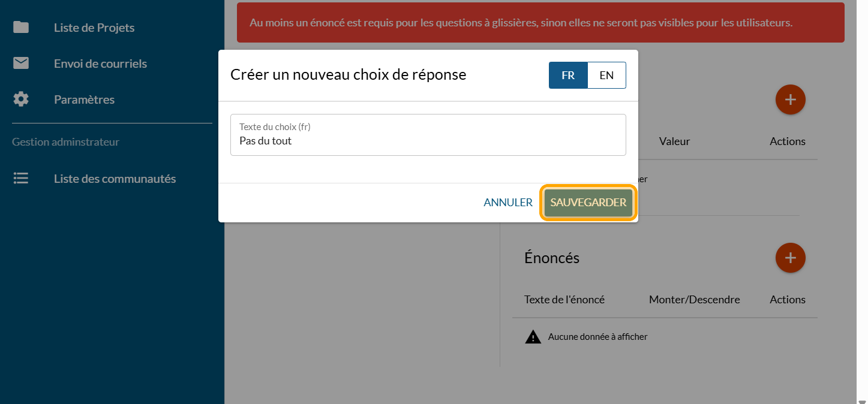Switch the dialog language to EN
This screenshot has width=868, height=404.
(x=606, y=76)
